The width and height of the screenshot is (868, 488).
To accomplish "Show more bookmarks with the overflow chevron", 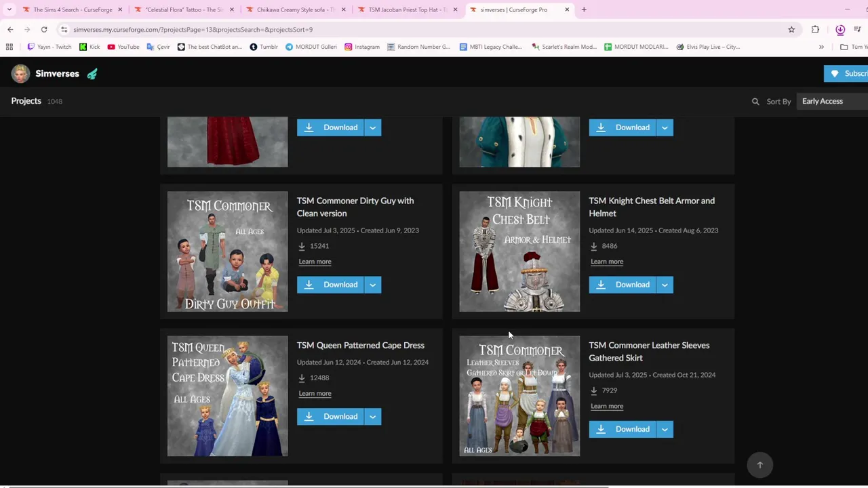I will point(821,47).
